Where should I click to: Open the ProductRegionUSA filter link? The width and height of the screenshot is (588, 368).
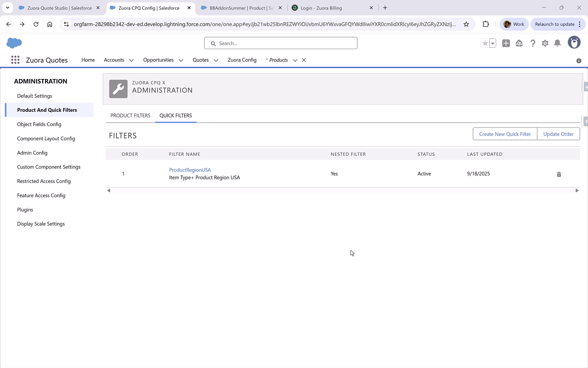pyautogui.click(x=190, y=170)
